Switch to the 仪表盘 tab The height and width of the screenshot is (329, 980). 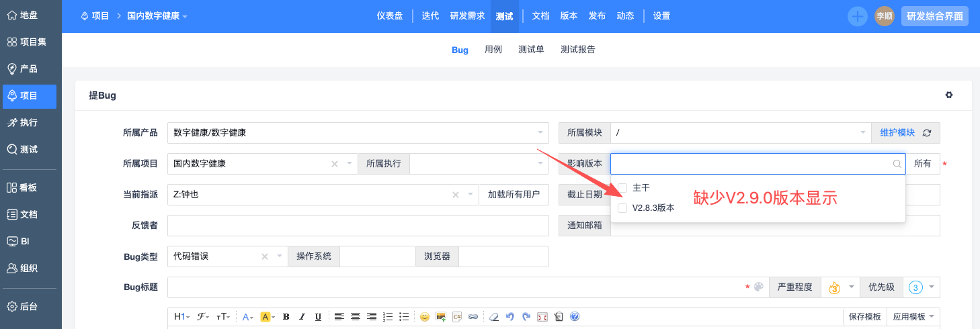390,16
